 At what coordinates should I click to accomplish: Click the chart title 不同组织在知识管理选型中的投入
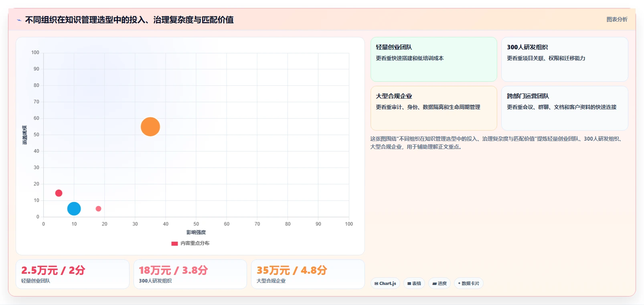[129, 20]
